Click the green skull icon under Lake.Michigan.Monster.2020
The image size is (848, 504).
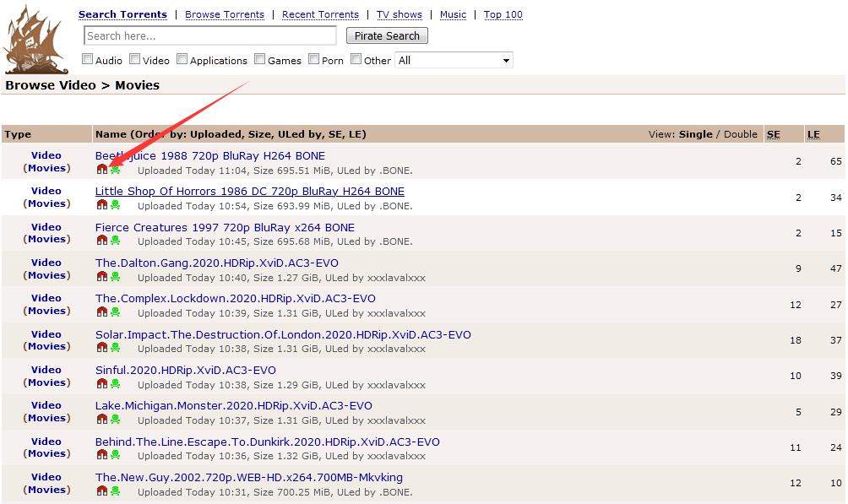[115, 420]
